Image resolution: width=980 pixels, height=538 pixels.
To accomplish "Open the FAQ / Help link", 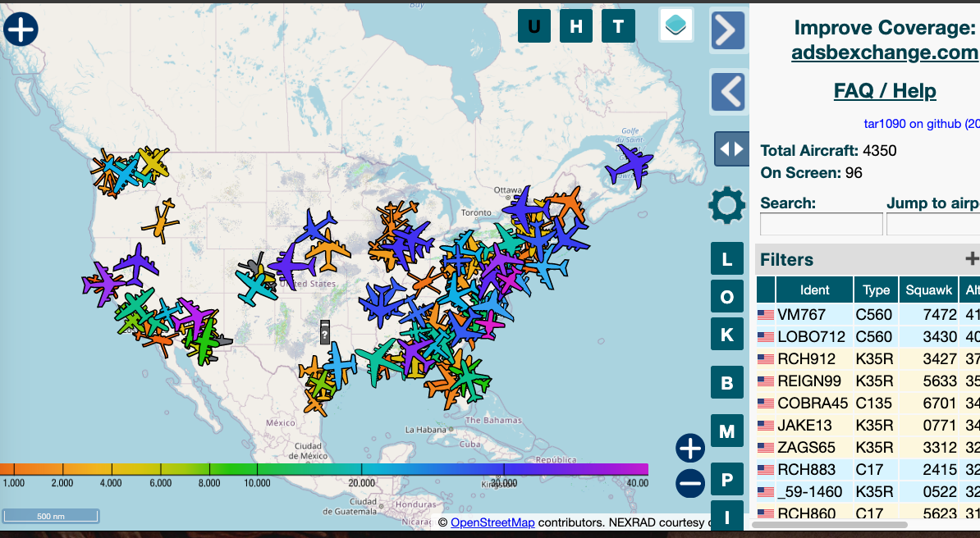I will point(884,91).
